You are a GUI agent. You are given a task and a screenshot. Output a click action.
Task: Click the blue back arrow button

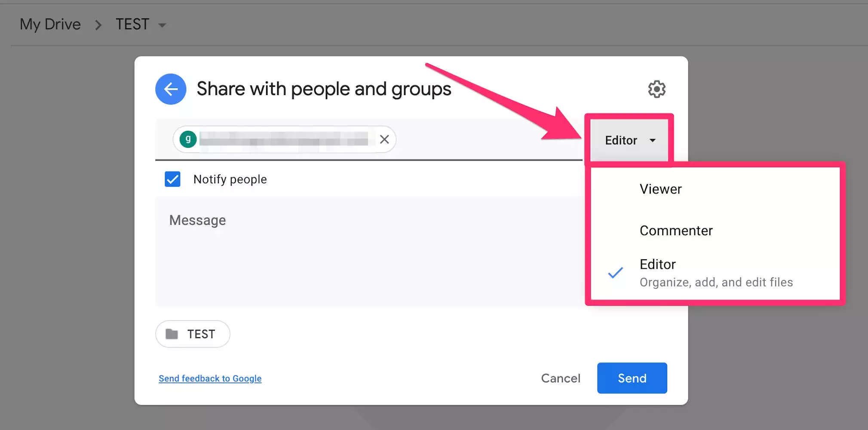(171, 89)
